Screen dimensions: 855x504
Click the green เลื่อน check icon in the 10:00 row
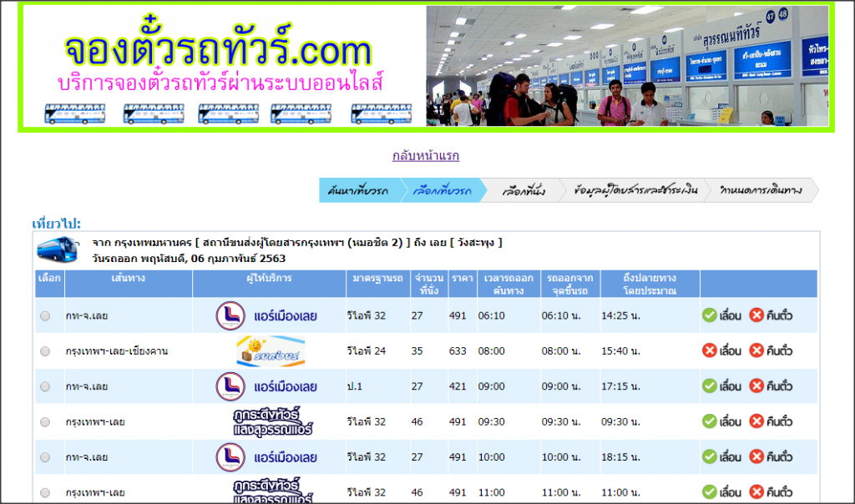[x=710, y=456]
